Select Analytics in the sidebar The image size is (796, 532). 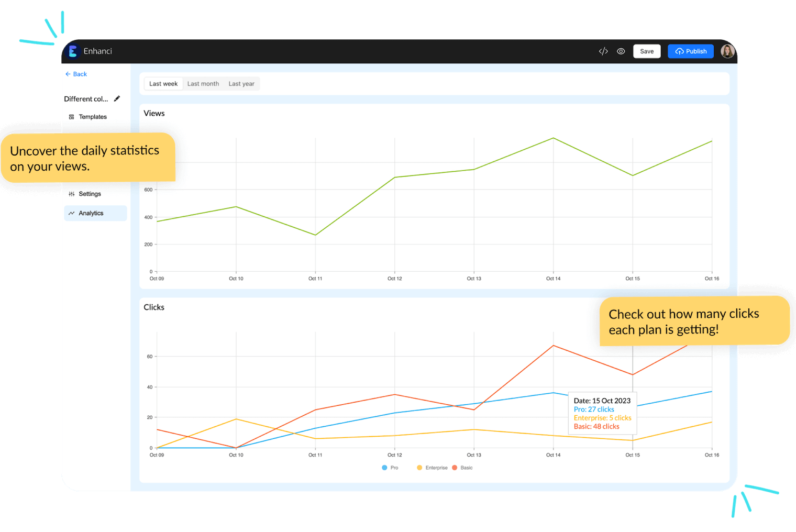(91, 213)
